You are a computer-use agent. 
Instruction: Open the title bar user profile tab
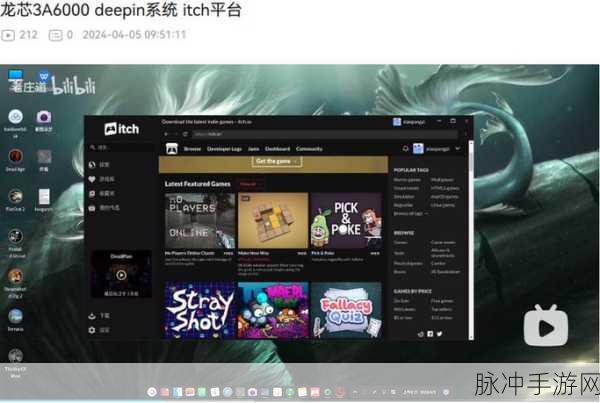click(409, 122)
